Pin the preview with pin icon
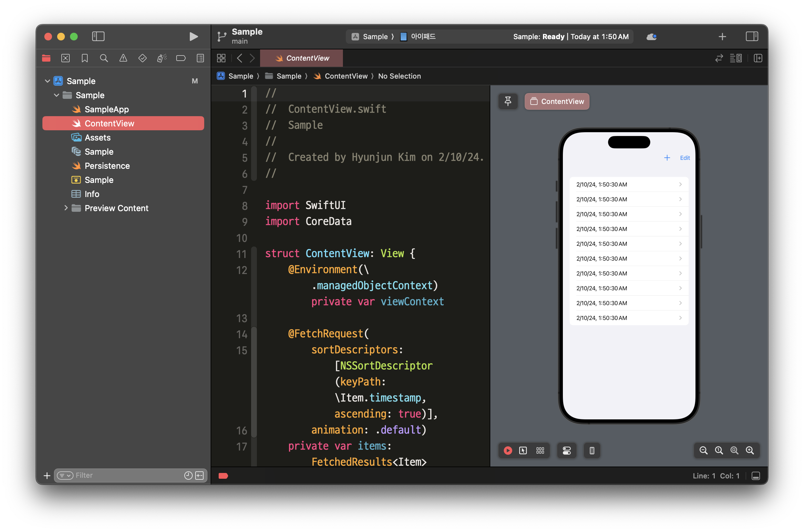 pos(508,101)
